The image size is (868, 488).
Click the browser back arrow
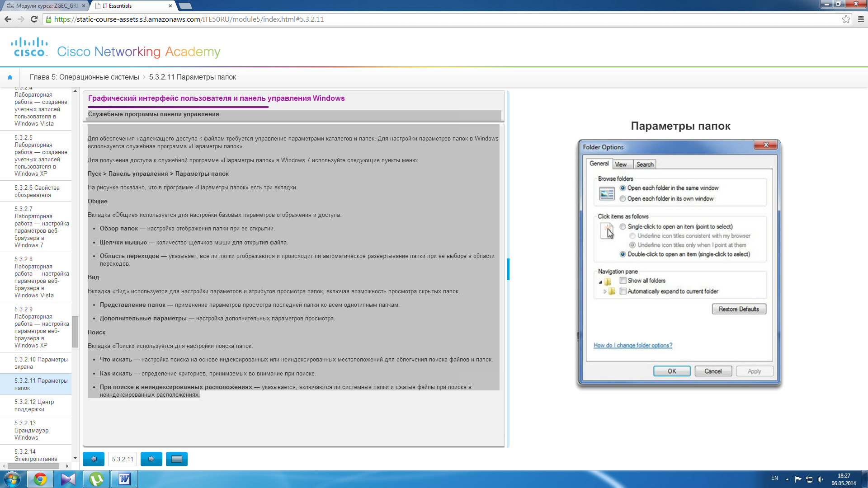coord(8,19)
